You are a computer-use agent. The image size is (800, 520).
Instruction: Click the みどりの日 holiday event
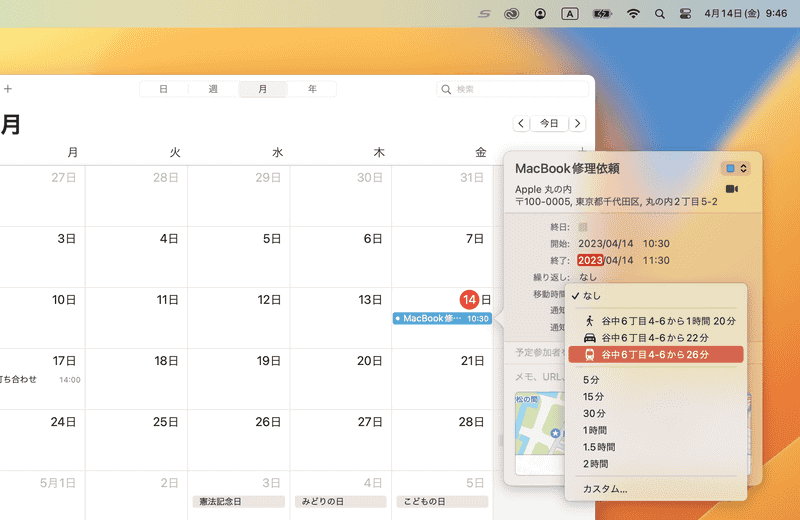tap(340, 502)
